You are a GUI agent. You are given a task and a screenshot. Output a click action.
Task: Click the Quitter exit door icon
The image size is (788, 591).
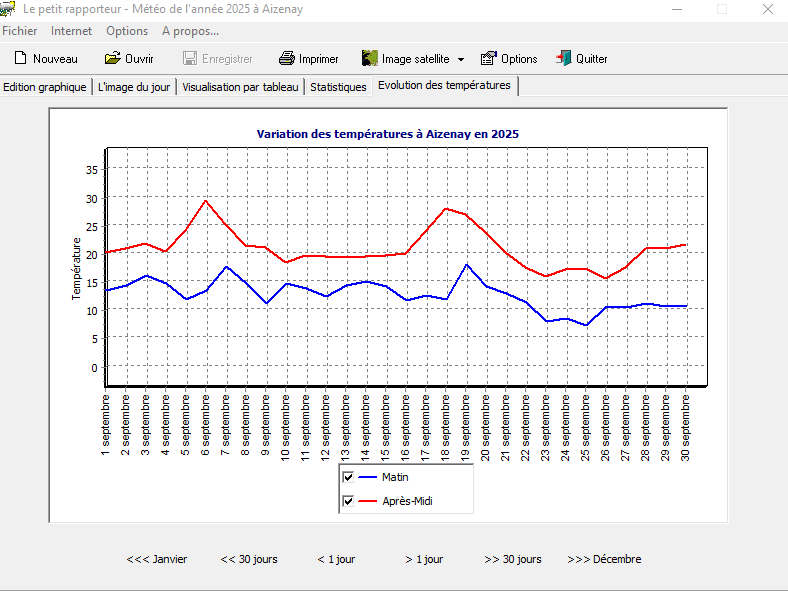pos(564,59)
